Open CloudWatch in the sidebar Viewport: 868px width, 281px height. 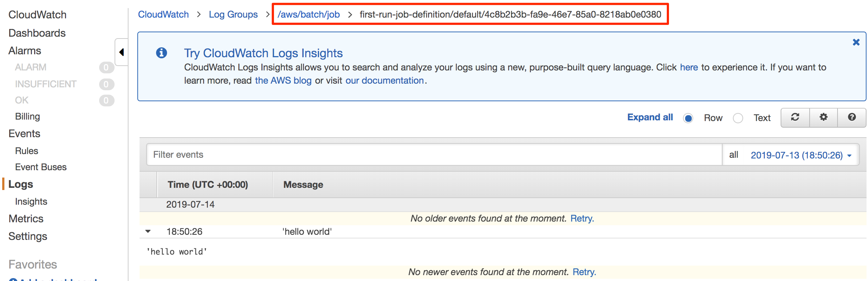point(37,15)
